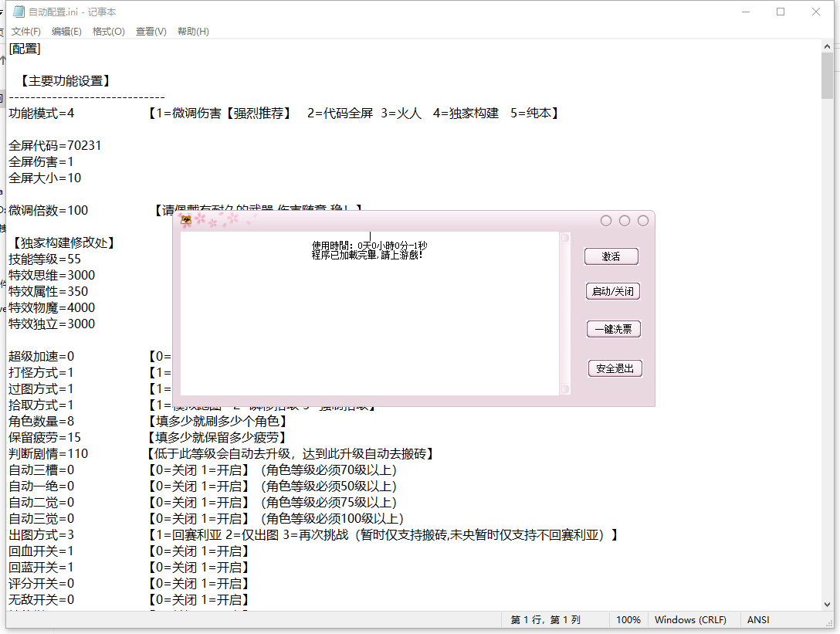
Task: Maximize the Notepad window
Action: coord(781,12)
